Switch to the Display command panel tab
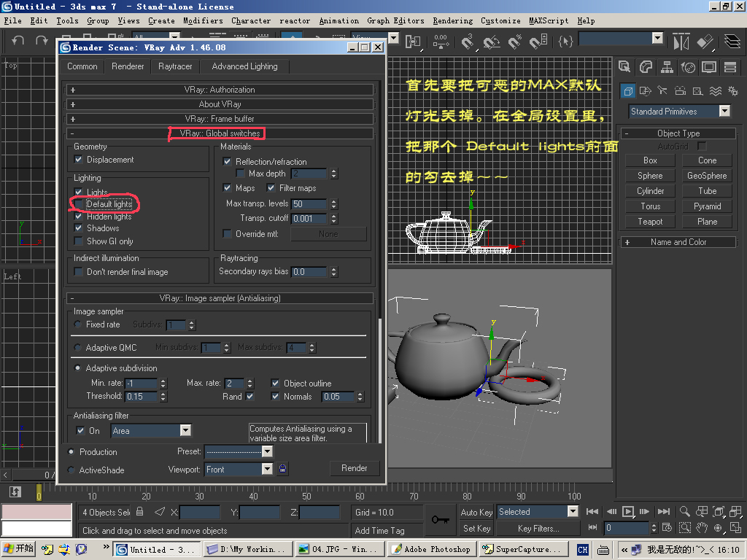The image size is (747, 560). coord(709,67)
